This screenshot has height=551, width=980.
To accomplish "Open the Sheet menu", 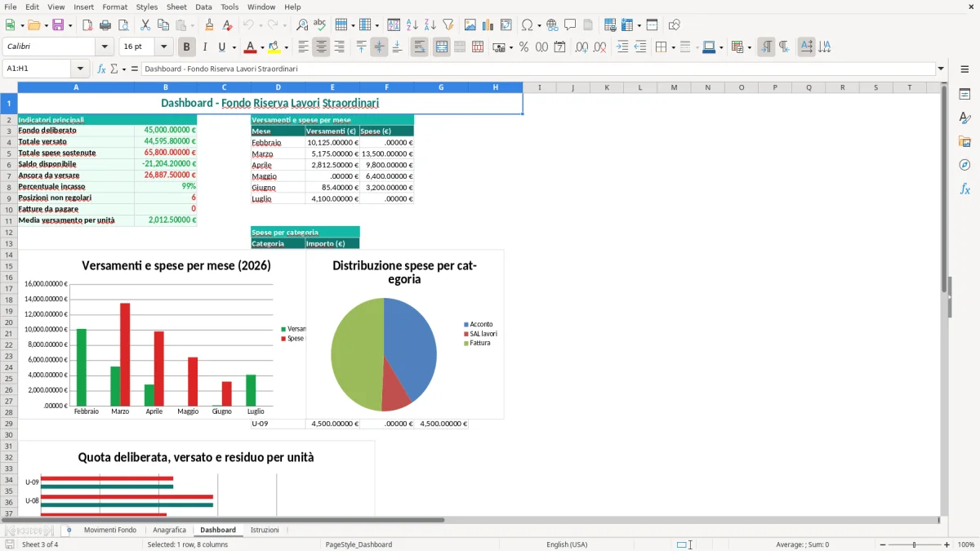I will pyautogui.click(x=176, y=7).
